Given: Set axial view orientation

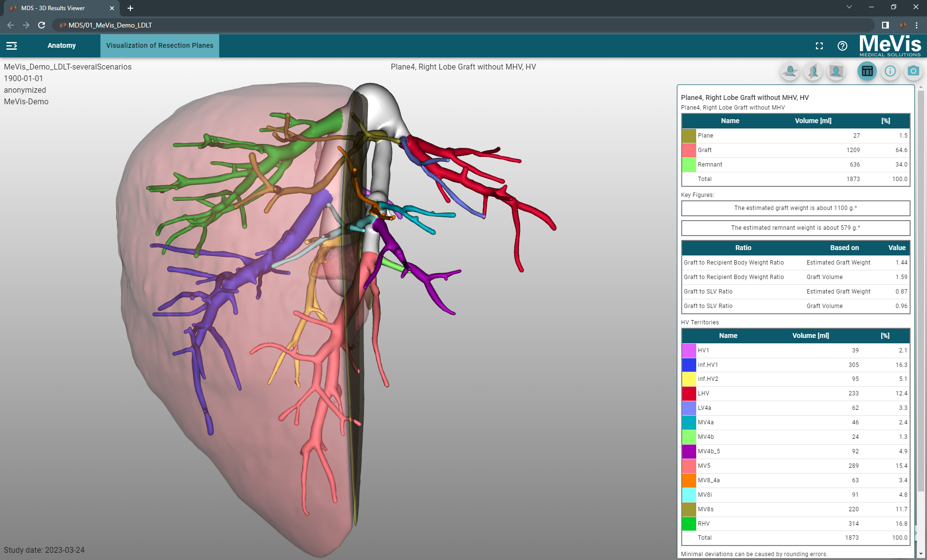Looking at the screenshot, I should click(x=790, y=71).
